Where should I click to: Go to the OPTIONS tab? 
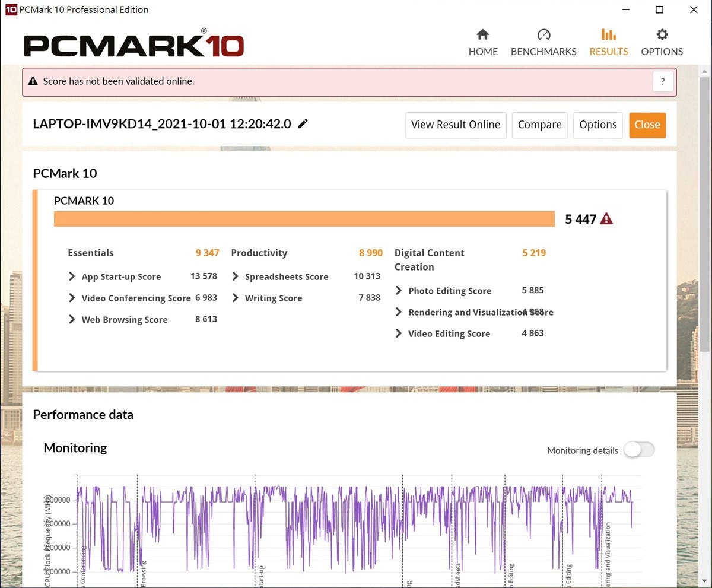(662, 43)
